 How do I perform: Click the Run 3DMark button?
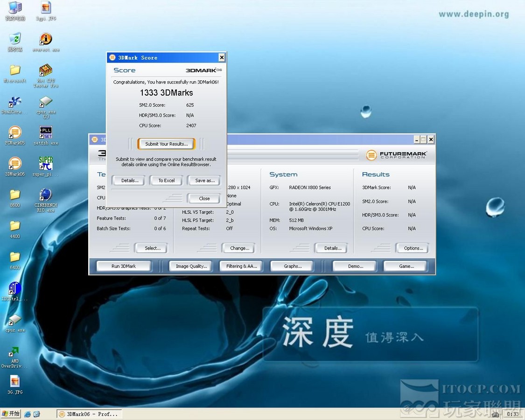click(x=124, y=266)
